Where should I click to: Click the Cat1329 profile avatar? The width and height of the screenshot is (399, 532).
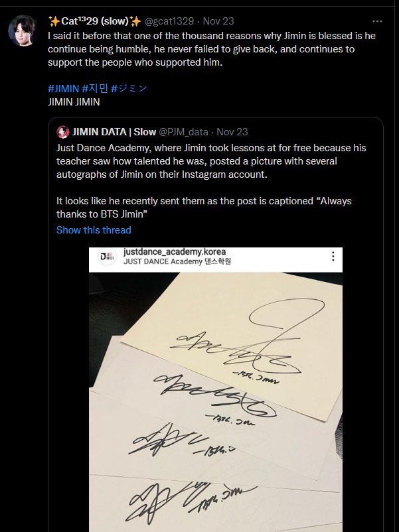(23, 31)
